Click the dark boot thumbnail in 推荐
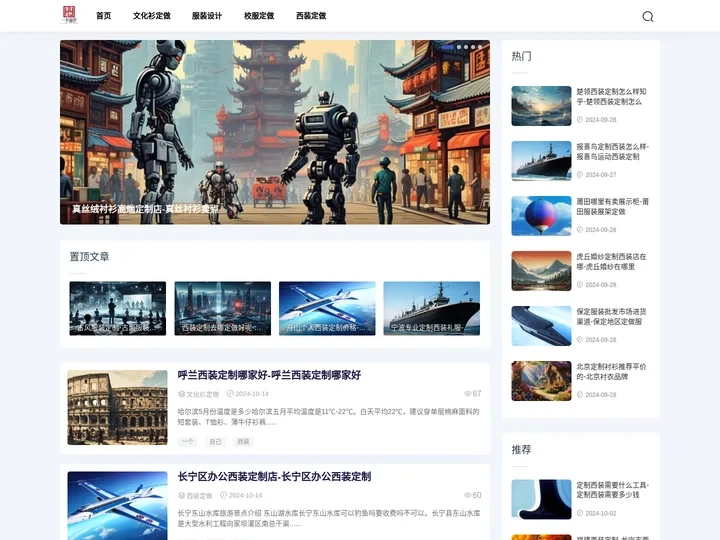Screen dimensions: 720x540 click(x=541, y=499)
